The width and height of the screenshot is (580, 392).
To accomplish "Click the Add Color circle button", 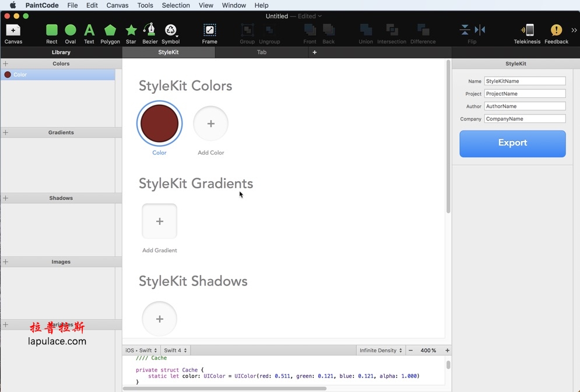I will pos(211,123).
